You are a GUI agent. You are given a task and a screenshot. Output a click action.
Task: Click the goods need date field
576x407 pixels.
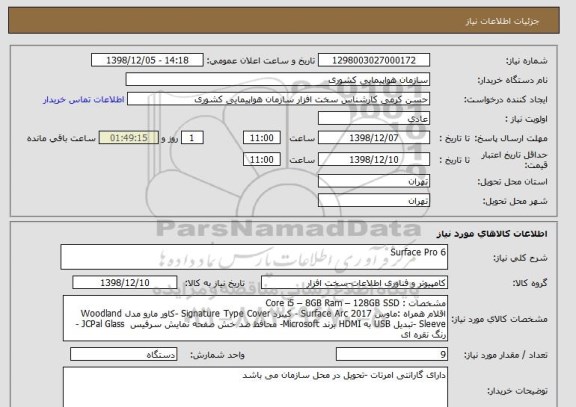(125, 282)
